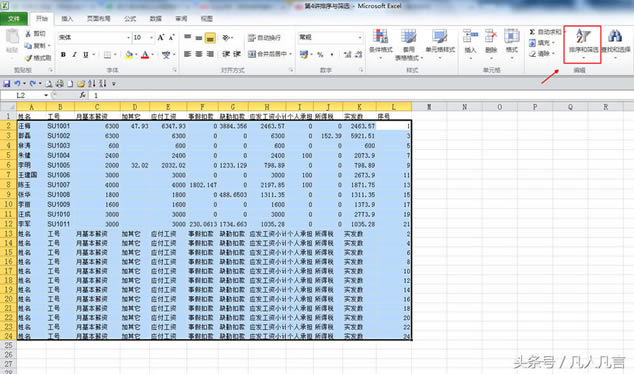Open the Sort and Filter tool

(x=582, y=44)
